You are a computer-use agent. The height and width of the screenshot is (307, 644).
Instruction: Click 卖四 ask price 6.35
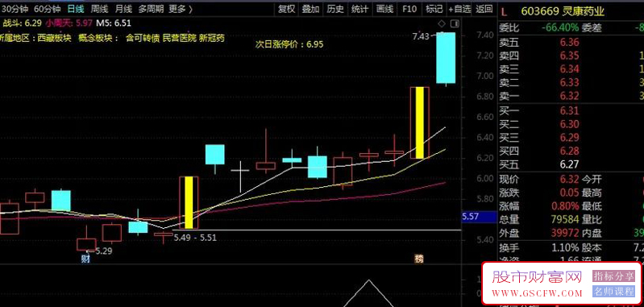(569, 56)
